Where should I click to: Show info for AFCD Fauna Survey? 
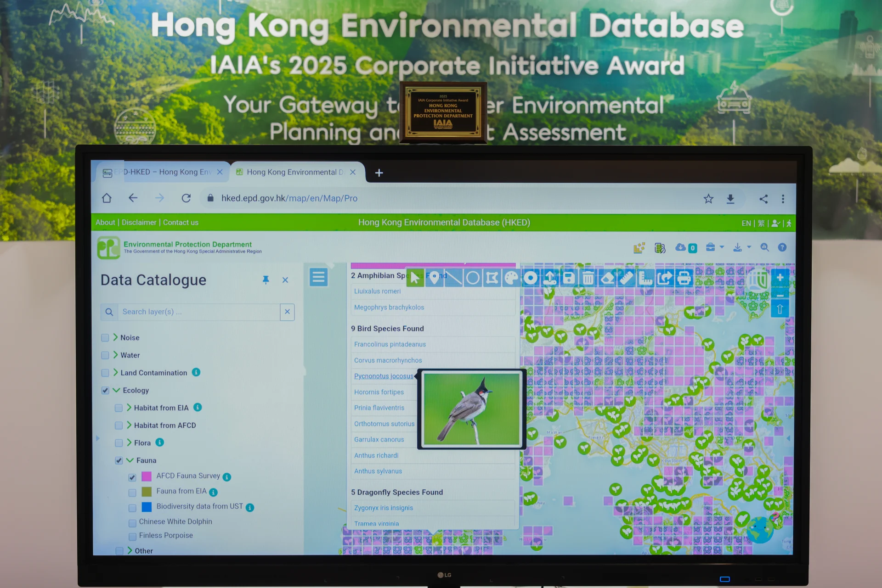pos(227,477)
